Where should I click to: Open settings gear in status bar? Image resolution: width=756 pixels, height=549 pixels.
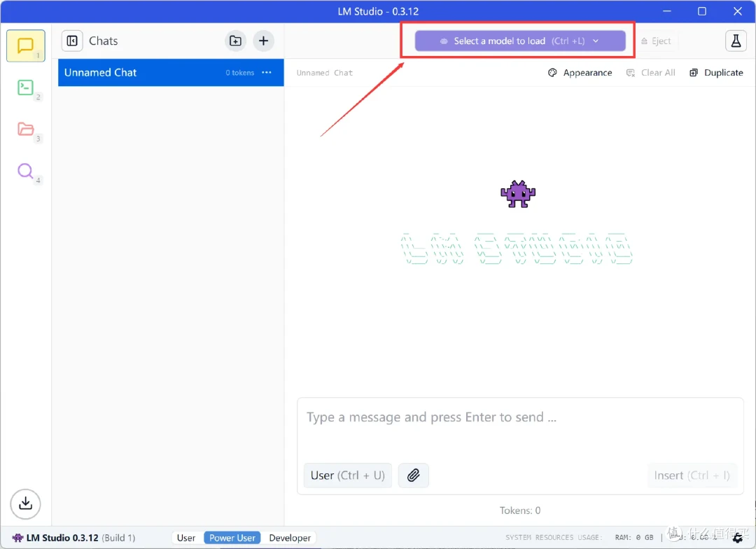click(x=738, y=537)
